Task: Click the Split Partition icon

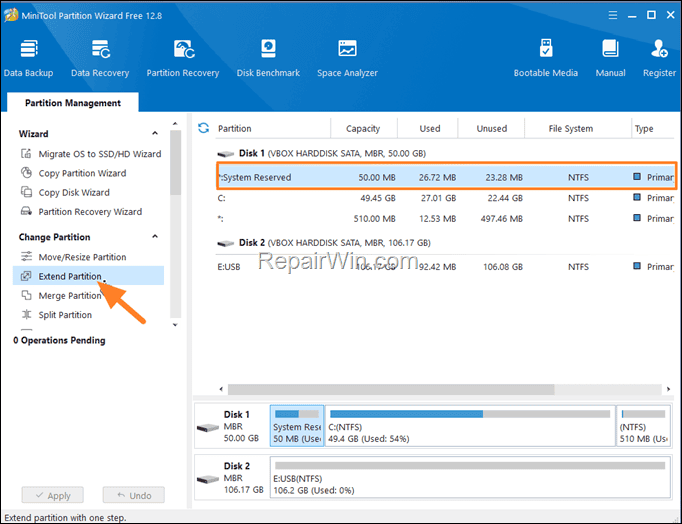Action: click(x=26, y=314)
